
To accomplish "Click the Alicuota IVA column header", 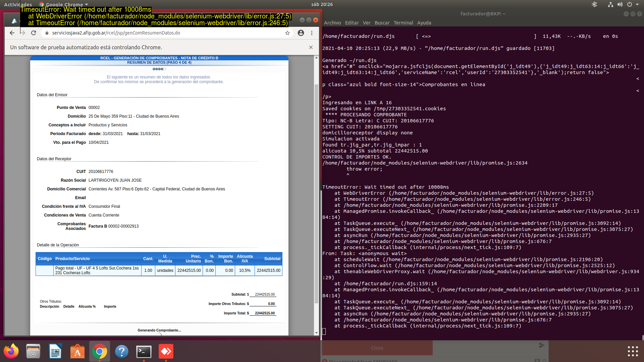I will click(x=245, y=259).
